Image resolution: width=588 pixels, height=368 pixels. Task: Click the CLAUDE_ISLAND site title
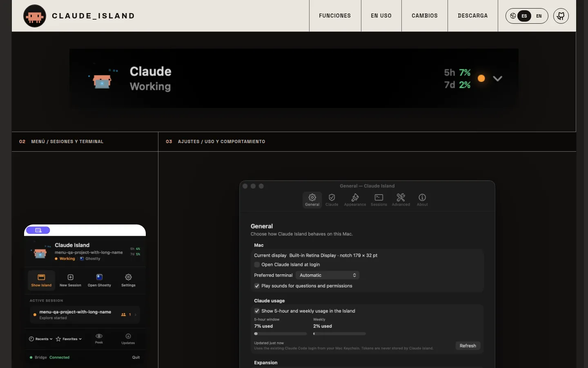94,16
